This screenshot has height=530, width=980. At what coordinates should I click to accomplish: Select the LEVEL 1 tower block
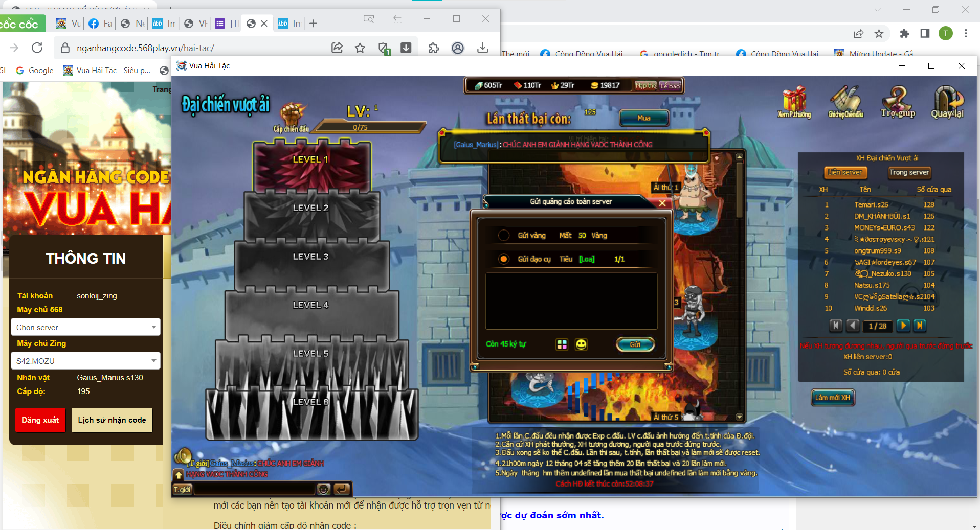tap(311, 166)
